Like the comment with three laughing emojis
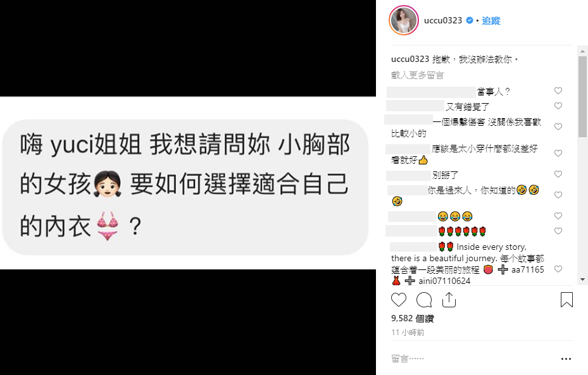This screenshot has height=375, width=588. coord(558,216)
